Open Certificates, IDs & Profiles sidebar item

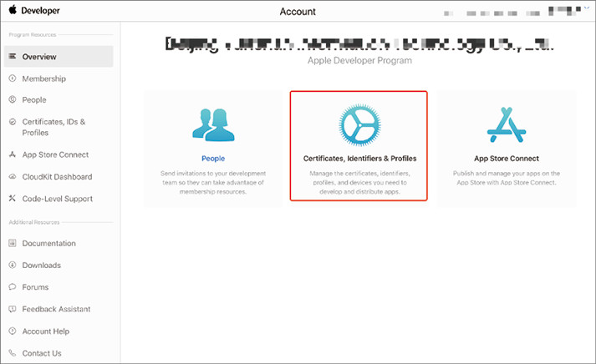point(53,127)
